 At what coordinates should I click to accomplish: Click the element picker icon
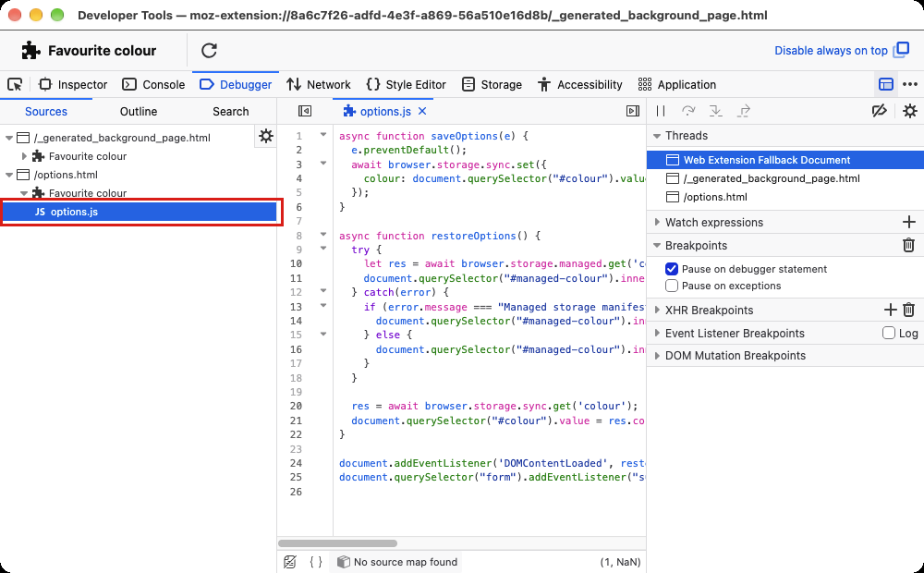pos(15,84)
